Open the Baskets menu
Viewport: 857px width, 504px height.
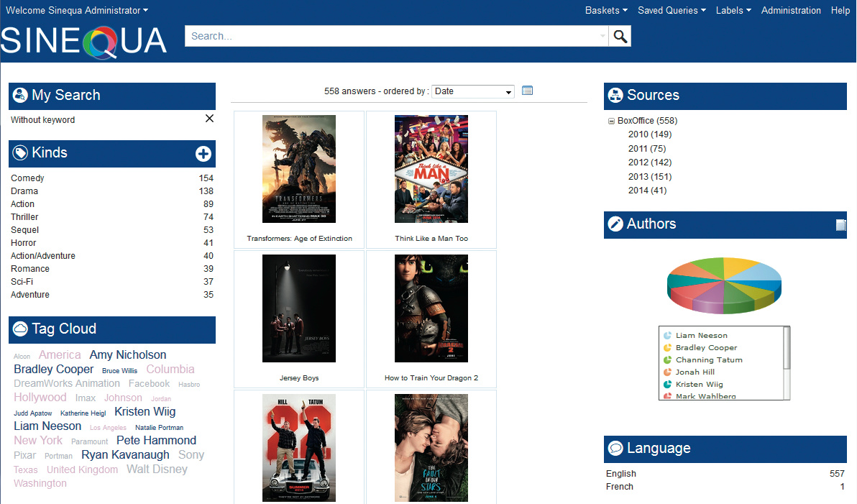pyautogui.click(x=605, y=11)
